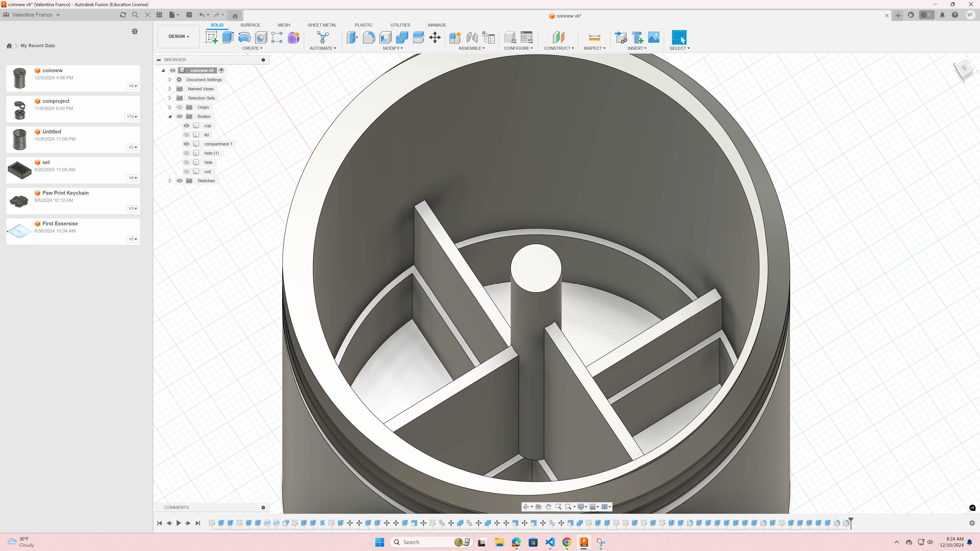Screen dimensions: 980x551
Task: Activate the Move/Copy tool icon
Action: click(x=435, y=37)
